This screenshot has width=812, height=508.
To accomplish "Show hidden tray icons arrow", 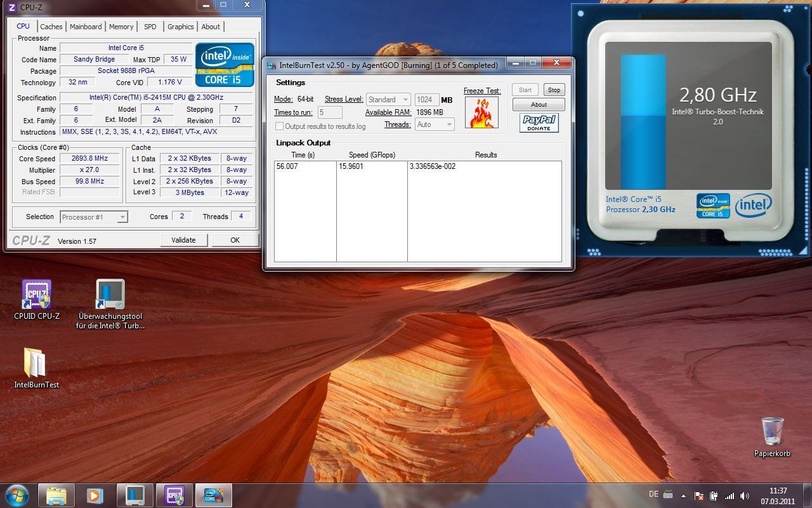I will 683,496.
